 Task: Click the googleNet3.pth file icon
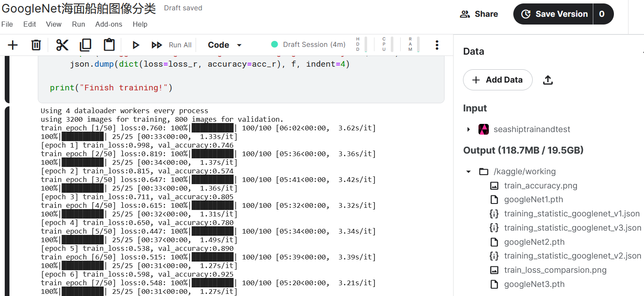(494, 284)
